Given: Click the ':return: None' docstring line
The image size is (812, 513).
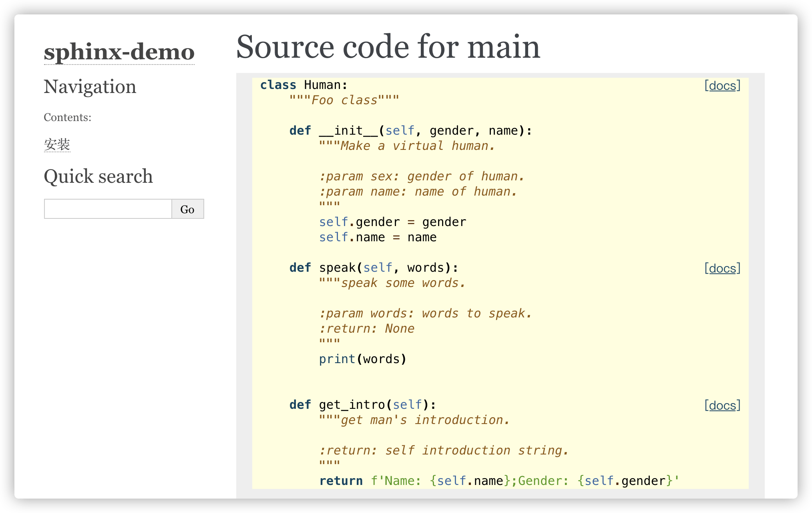Looking at the screenshot, I should point(366,329).
